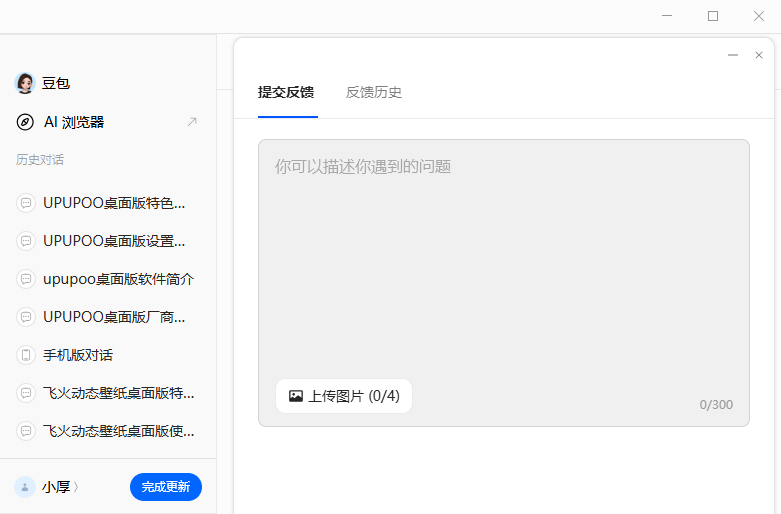This screenshot has height=514, width=781.
Task: Minimize the main application window
Action: [667, 16]
